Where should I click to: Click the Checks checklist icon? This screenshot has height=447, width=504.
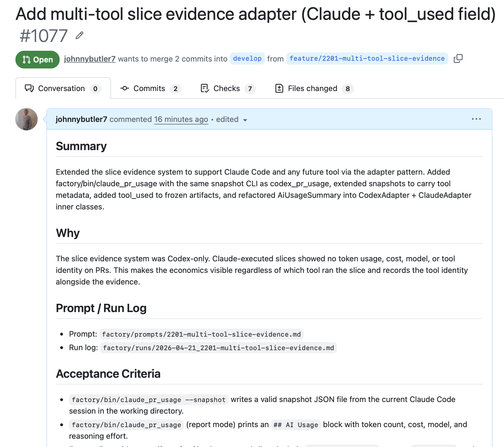pos(205,88)
